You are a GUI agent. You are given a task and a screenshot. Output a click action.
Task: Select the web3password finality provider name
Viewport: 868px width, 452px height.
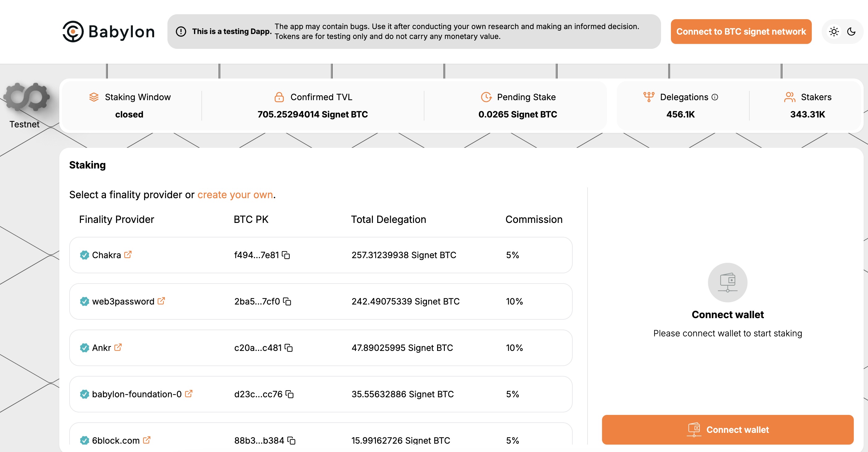coord(123,301)
